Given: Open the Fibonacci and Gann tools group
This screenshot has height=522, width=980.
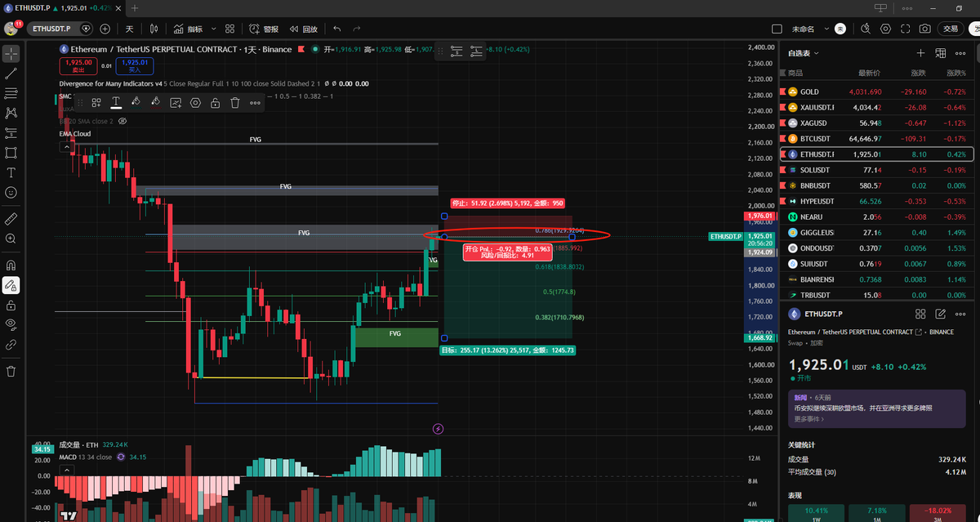Looking at the screenshot, I should (x=11, y=93).
